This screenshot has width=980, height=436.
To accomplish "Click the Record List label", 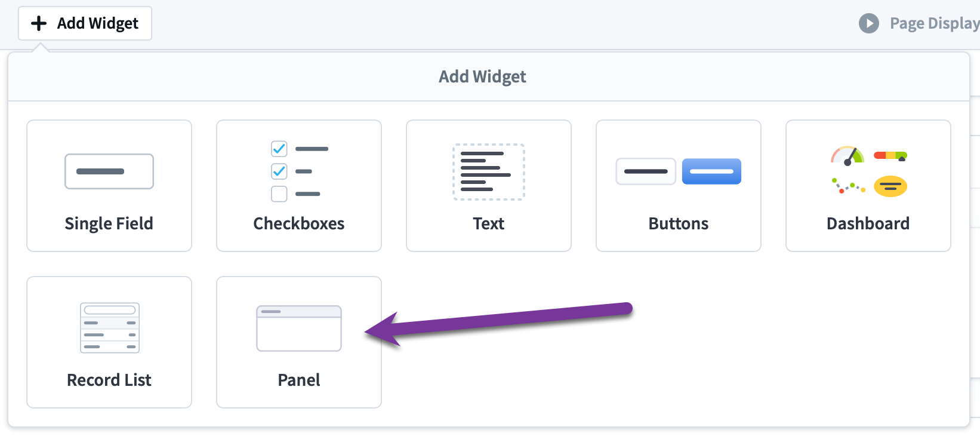I will pyautogui.click(x=109, y=380).
